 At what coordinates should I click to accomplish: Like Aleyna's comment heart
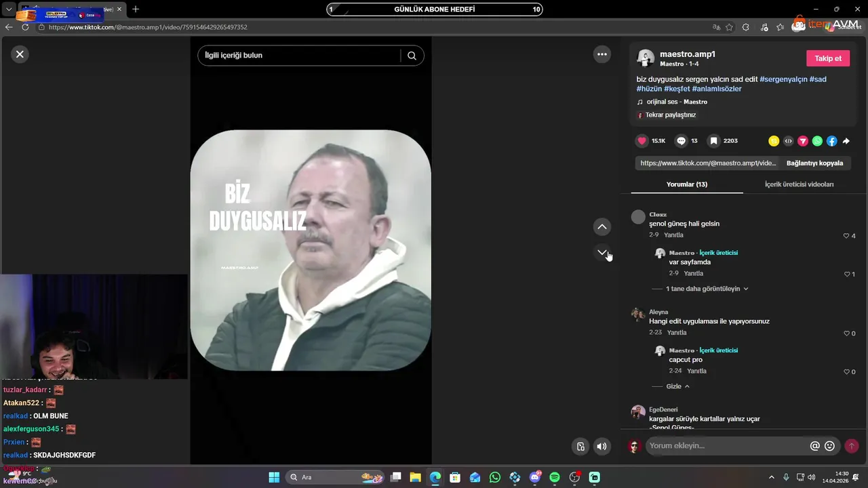click(846, 333)
